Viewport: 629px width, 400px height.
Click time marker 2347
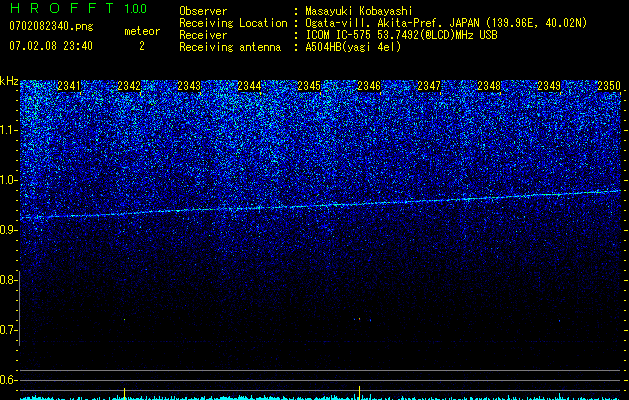pyautogui.click(x=429, y=86)
